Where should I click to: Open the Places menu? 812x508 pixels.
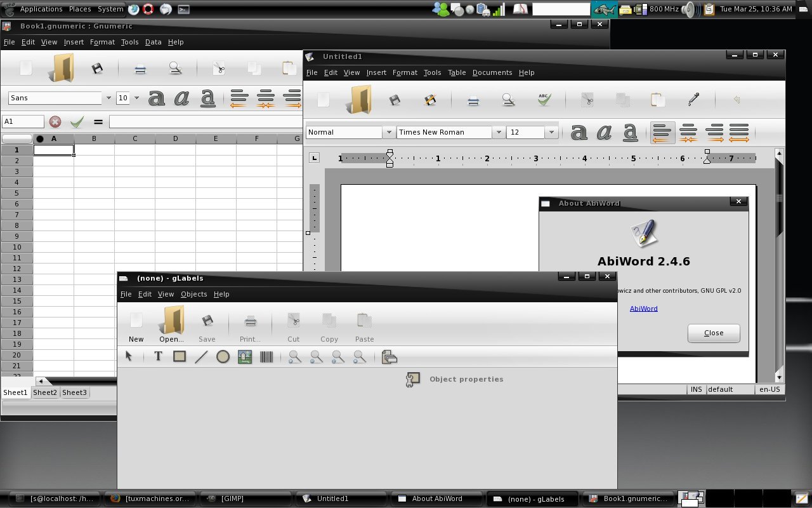tap(80, 9)
